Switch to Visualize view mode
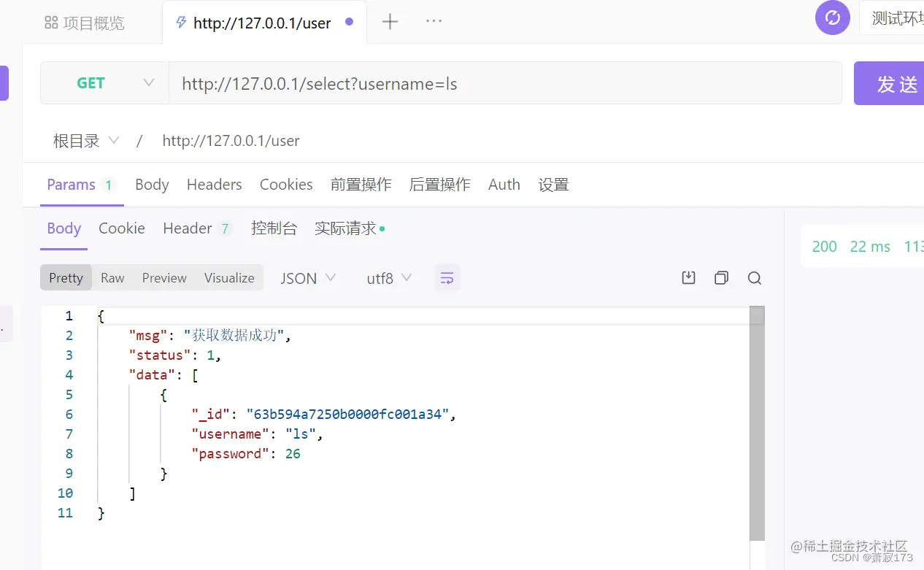The width and height of the screenshot is (924, 570). [x=229, y=278]
